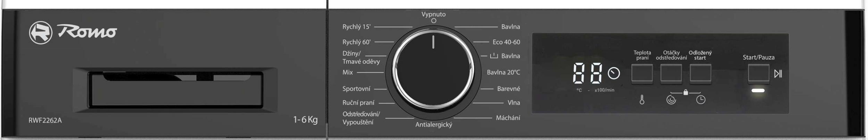This screenshot has height=140, width=868.
Task: Push the Odložený start button
Action: 700,73
